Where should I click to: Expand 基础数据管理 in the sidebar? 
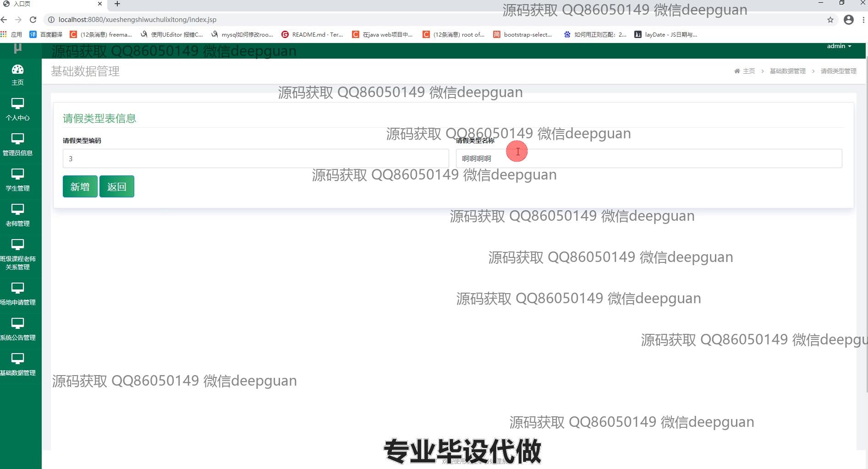(17, 365)
